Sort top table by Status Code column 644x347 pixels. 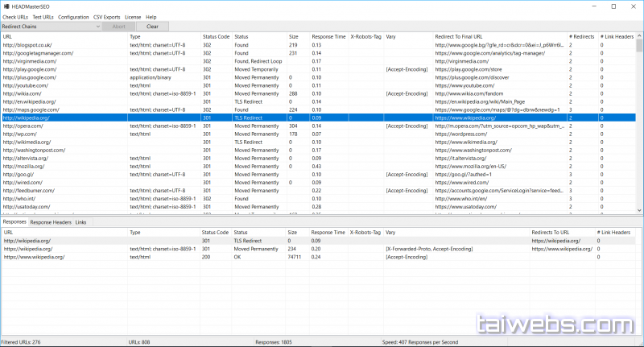tap(216, 37)
